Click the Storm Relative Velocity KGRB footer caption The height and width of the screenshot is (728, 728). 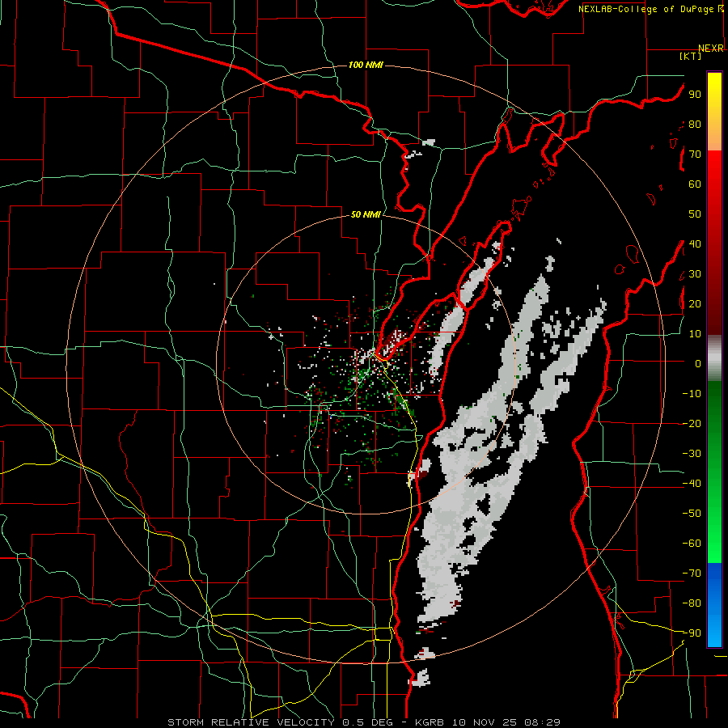click(364, 722)
